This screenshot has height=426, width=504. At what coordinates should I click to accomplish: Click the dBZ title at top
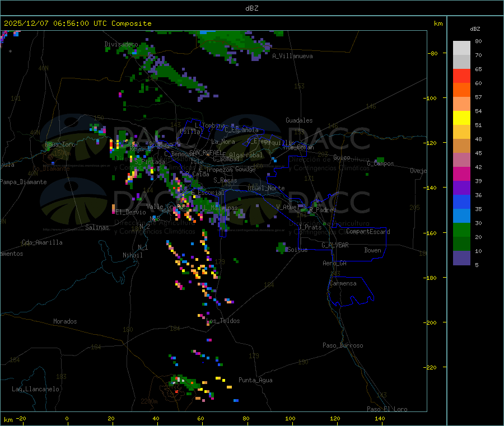tap(251, 8)
